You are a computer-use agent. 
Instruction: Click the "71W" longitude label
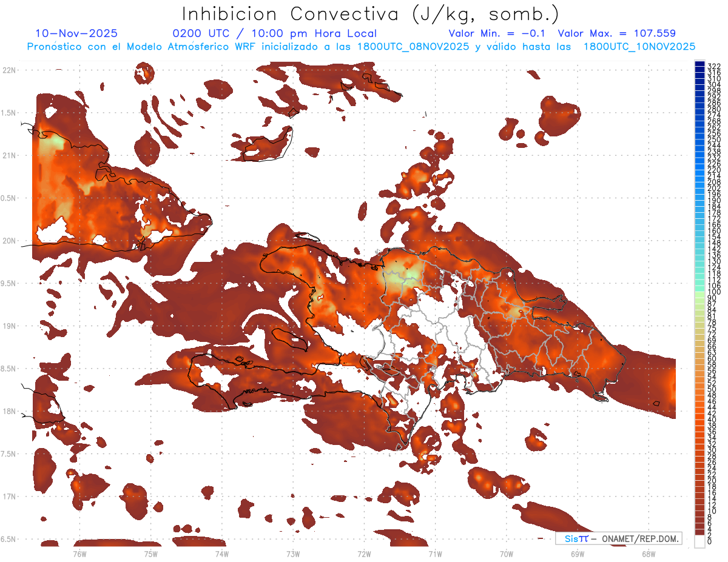click(435, 554)
